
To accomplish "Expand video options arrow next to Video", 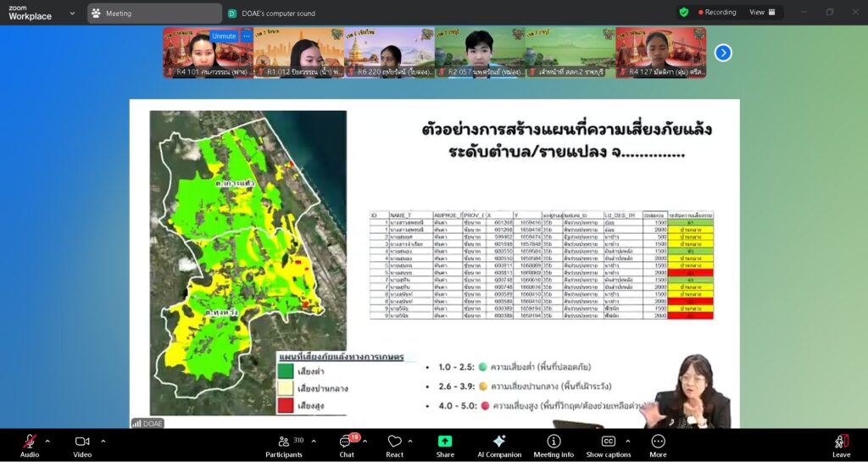I will point(103,441).
